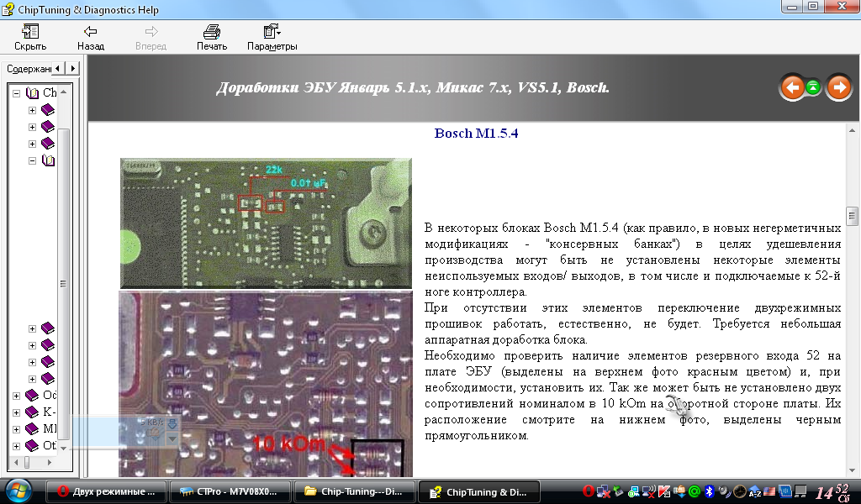Click the Opera icon in system tray
The width and height of the screenshot is (861, 504).
588,491
